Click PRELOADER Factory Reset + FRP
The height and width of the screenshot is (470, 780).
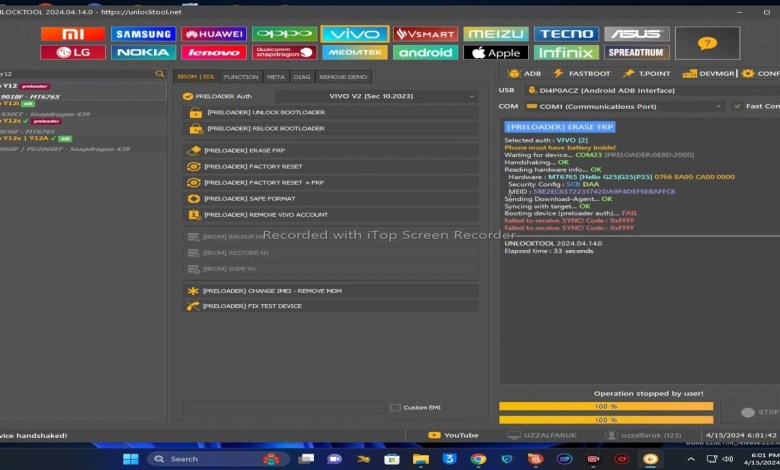[330, 183]
